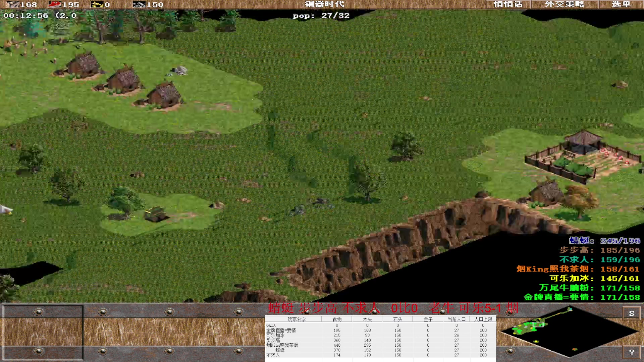Click the wood amount 168 in the top bar
This screenshot has width=644, height=362.
pyautogui.click(x=29, y=5)
